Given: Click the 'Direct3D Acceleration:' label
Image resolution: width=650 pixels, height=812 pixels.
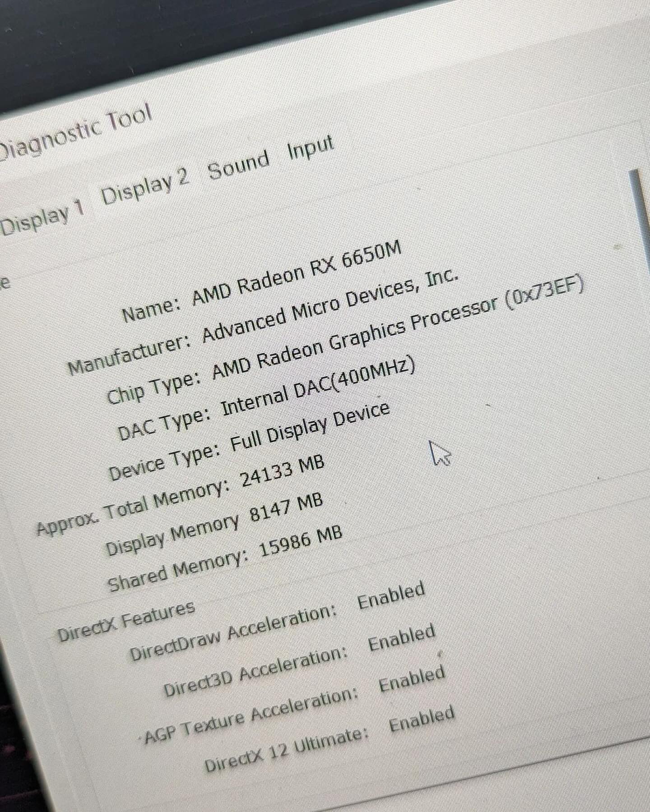Looking at the screenshot, I should 255,671.
